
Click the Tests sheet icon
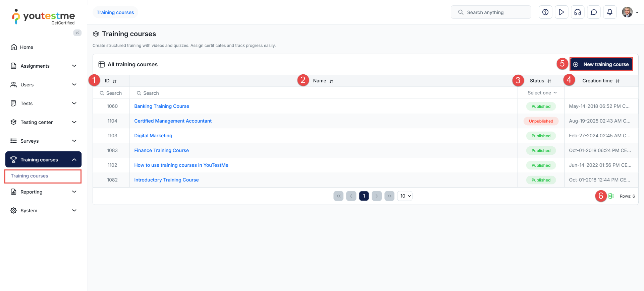coord(14,103)
